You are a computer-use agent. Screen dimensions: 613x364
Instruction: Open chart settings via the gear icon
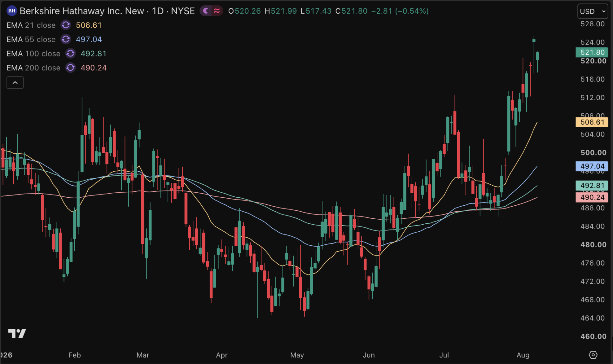coord(593,354)
